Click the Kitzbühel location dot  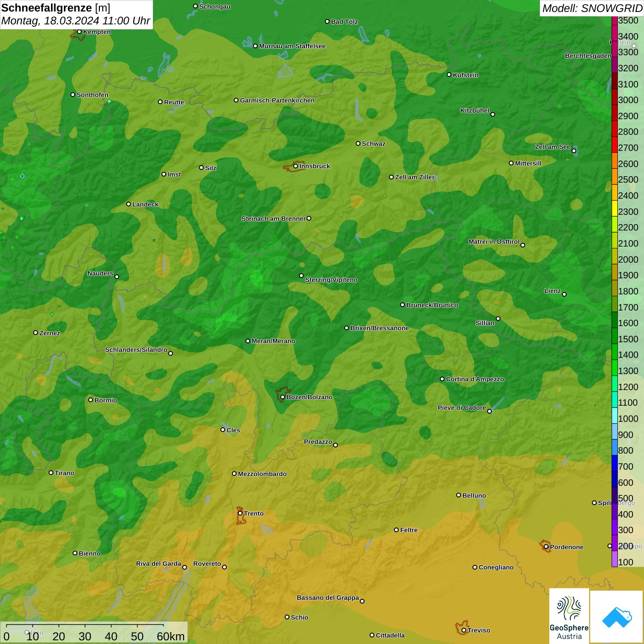tap(493, 115)
